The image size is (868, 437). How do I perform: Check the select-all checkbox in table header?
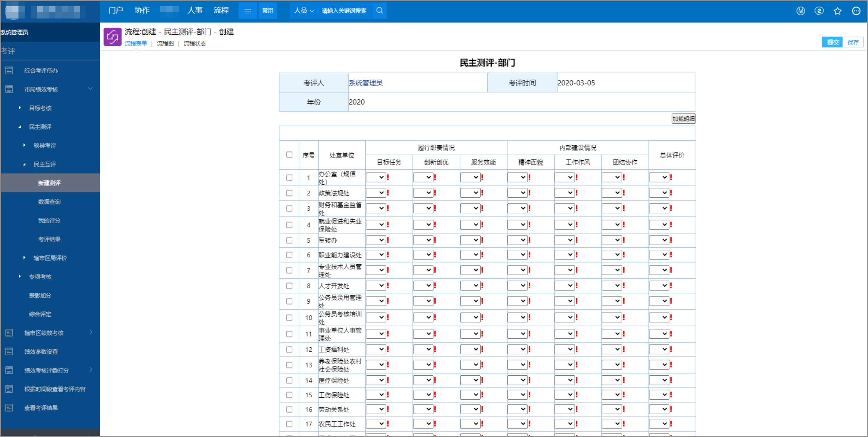(x=289, y=155)
